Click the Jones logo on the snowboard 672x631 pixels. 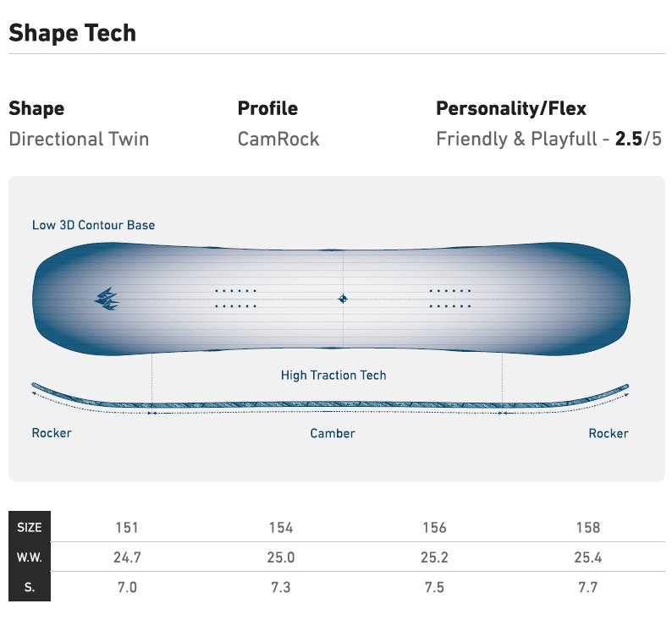[x=107, y=298]
